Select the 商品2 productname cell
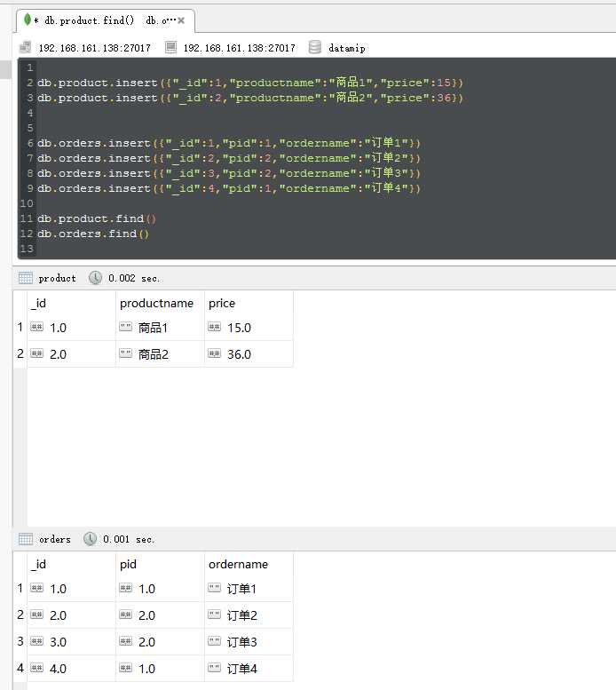Screen dimensions: 616x690 click(x=160, y=354)
